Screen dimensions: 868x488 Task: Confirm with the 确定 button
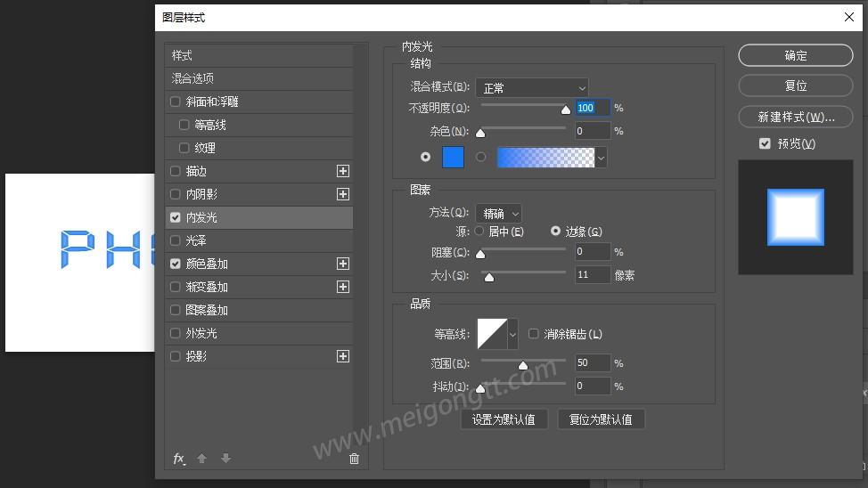click(796, 55)
